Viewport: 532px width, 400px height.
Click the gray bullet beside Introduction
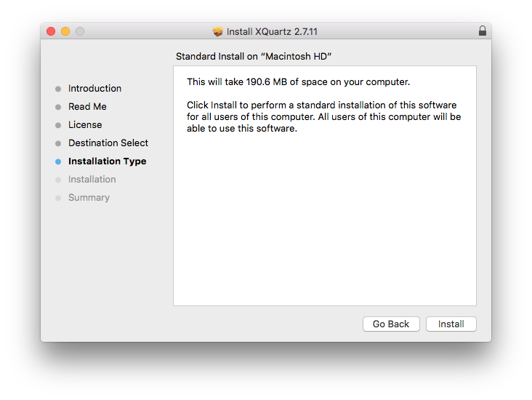coord(58,89)
